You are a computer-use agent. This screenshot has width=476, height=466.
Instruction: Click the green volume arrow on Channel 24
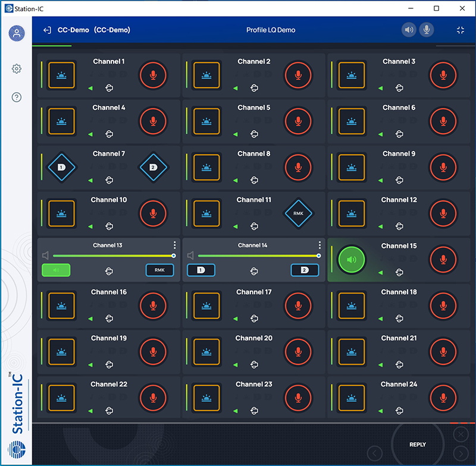381,411
